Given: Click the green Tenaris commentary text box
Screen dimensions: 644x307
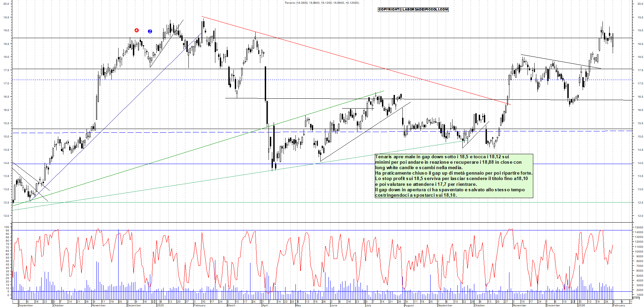Looking at the screenshot, I should tap(454, 176).
